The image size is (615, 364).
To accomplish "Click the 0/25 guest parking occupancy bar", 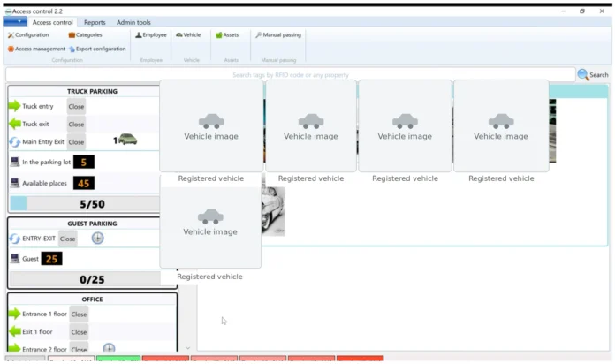I will [85, 279].
